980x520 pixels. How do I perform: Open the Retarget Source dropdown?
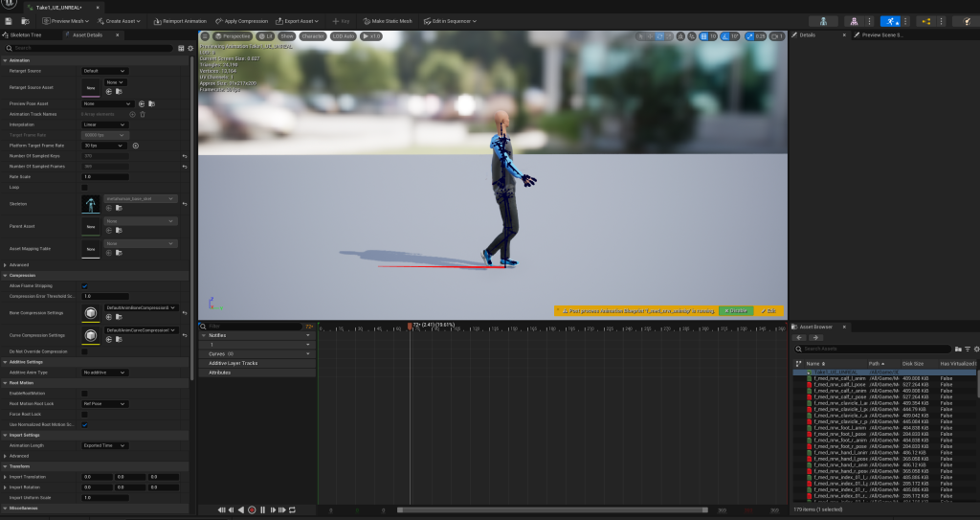(104, 71)
